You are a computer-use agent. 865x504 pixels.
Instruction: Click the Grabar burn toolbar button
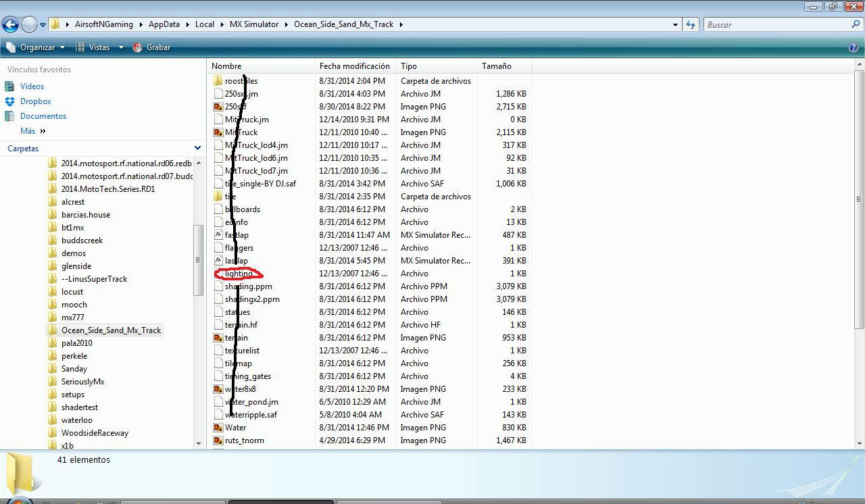(151, 47)
